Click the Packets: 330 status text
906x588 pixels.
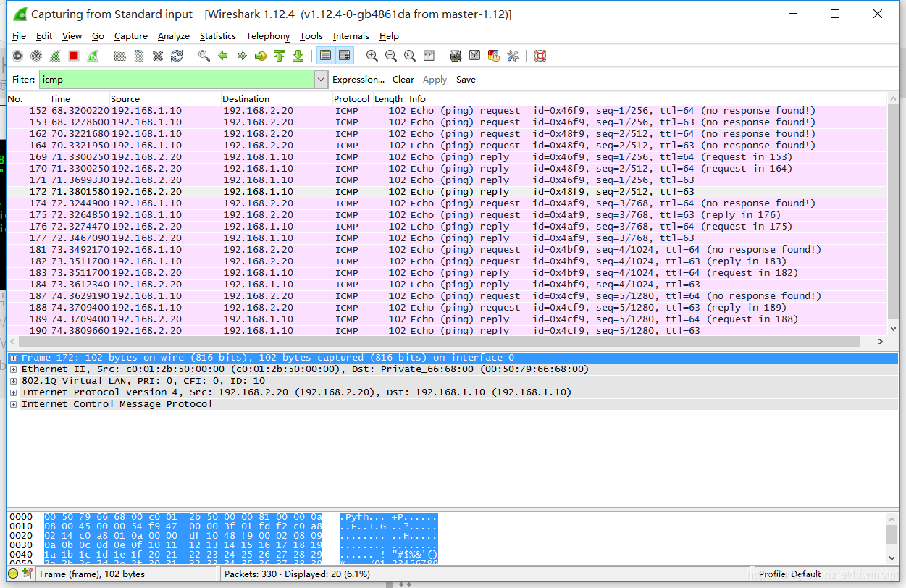298,574
